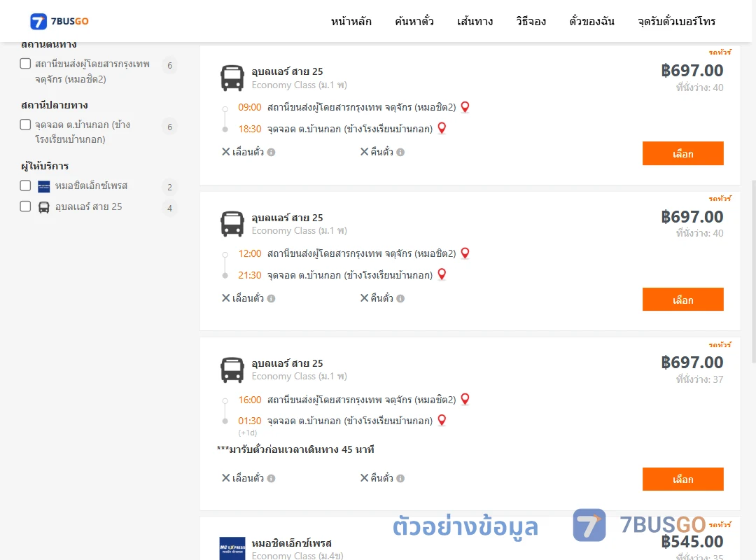Click bus icon of 09:00 trip card
The height and width of the screenshot is (560, 756).
232,78
